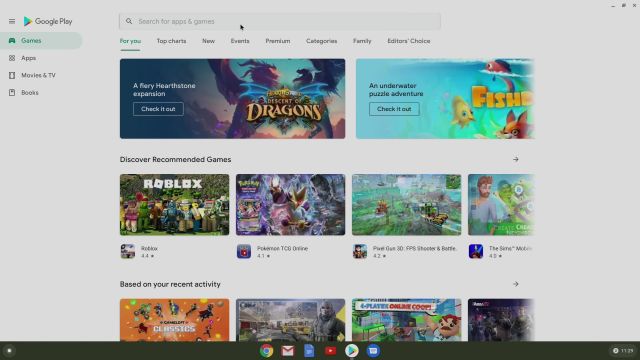Open the Descent of Dragons banner image
The image size is (640, 360).
(x=232, y=99)
